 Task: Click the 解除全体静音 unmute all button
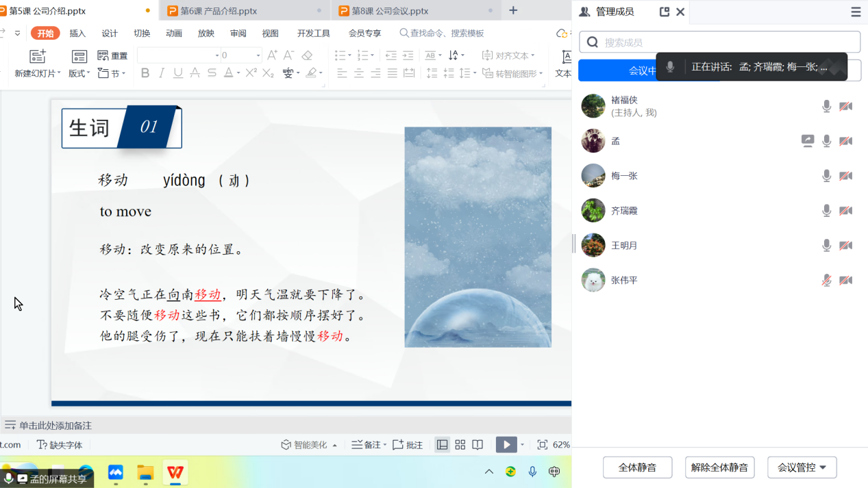coord(719,467)
